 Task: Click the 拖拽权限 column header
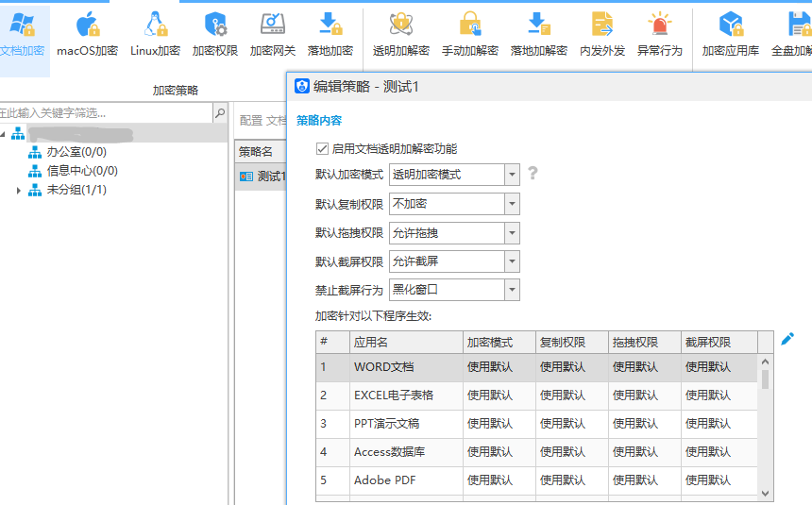coord(645,343)
